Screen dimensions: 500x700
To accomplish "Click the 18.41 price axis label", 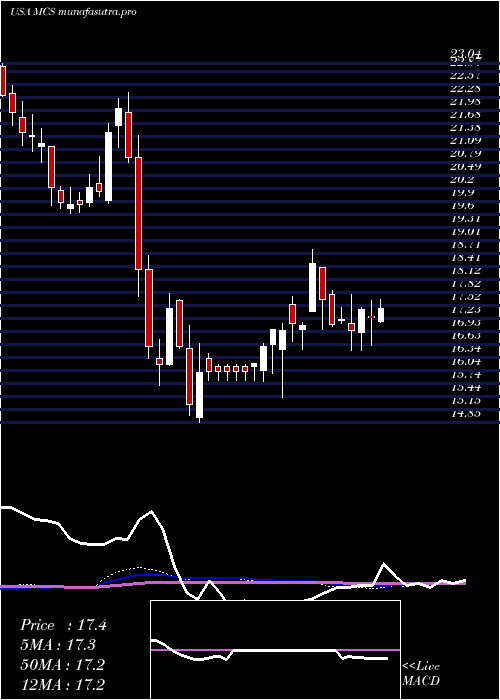I will pyautogui.click(x=466, y=258).
